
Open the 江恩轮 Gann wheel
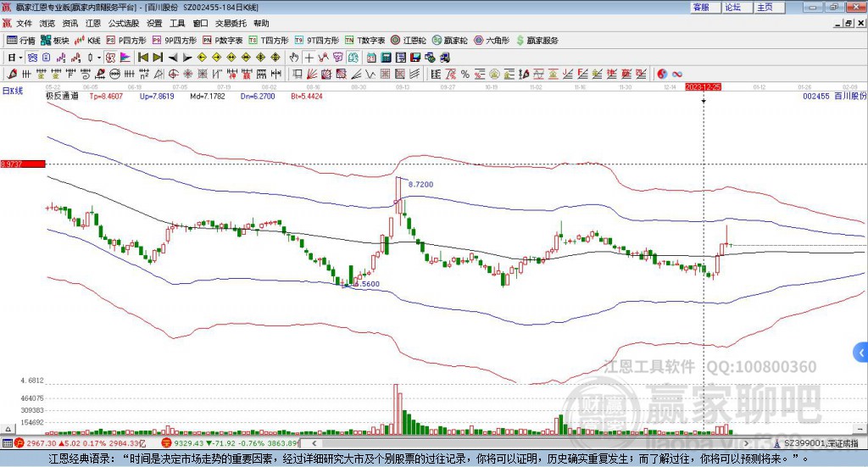409,41
